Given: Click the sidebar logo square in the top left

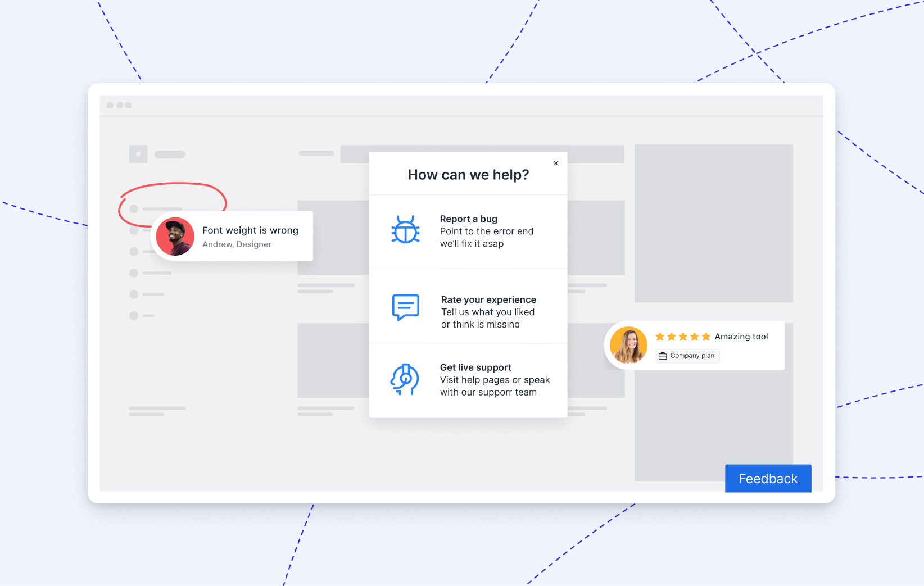Looking at the screenshot, I should [x=138, y=154].
